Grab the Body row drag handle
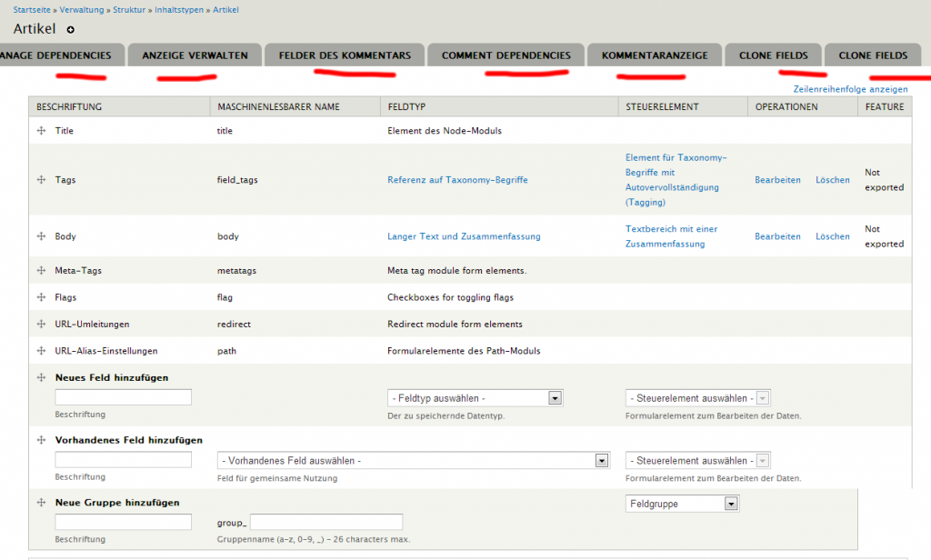Viewport: 931px width, 560px height. pos(41,236)
